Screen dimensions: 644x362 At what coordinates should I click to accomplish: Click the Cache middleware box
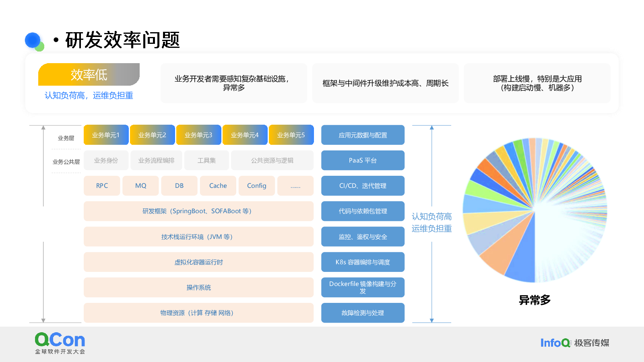(x=218, y=186)
